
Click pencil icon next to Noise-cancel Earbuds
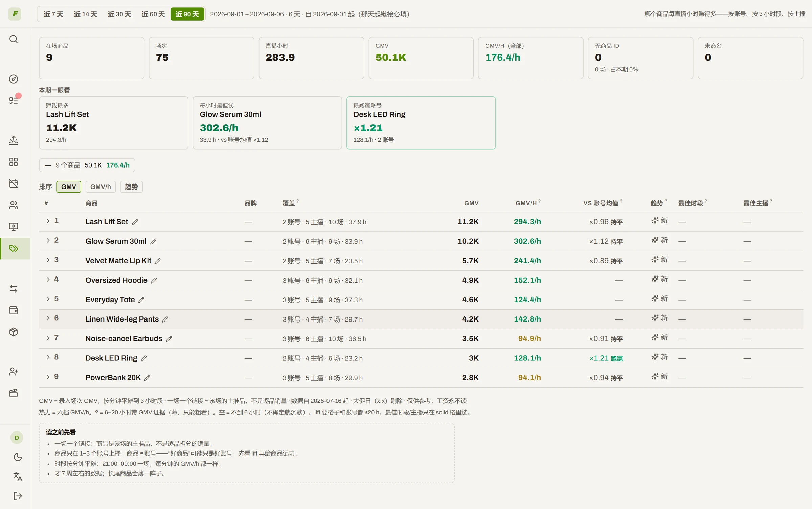169,339
